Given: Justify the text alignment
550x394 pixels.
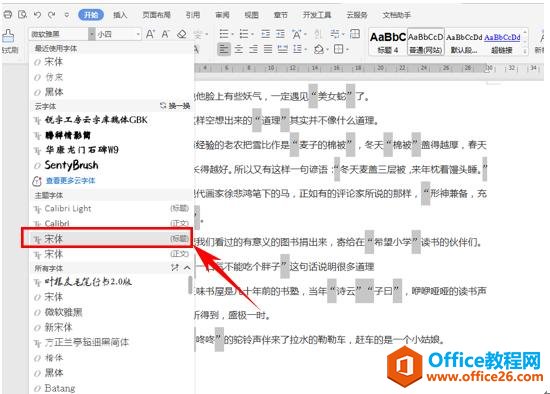Looking at the screenshot, I should [268, 49].
